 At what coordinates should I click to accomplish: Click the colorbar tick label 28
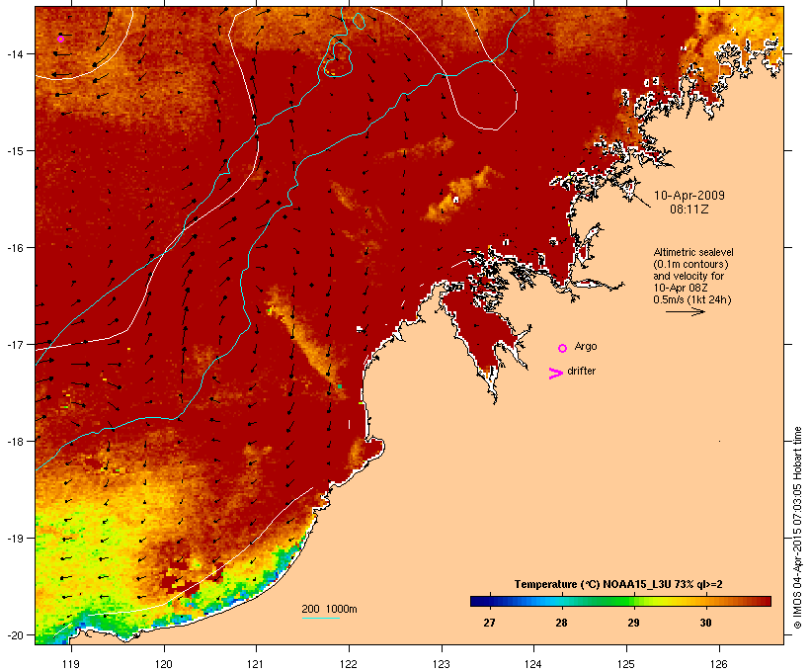(561, 623)
